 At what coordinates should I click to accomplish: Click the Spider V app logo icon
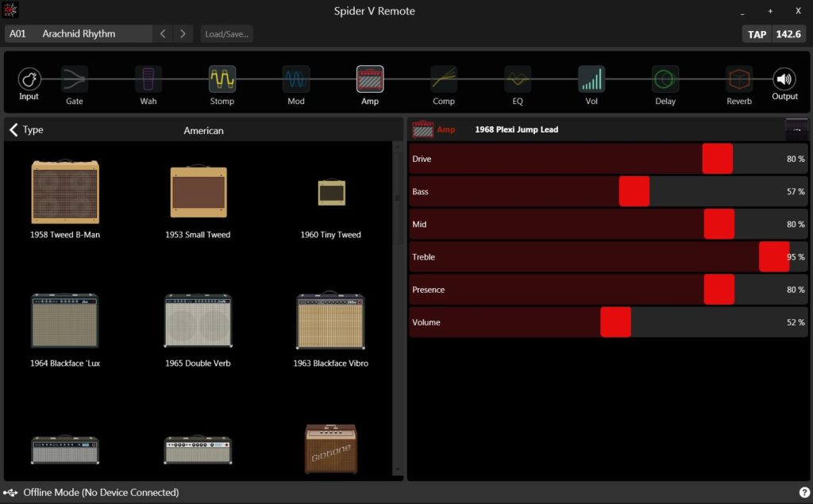point(10,10)
